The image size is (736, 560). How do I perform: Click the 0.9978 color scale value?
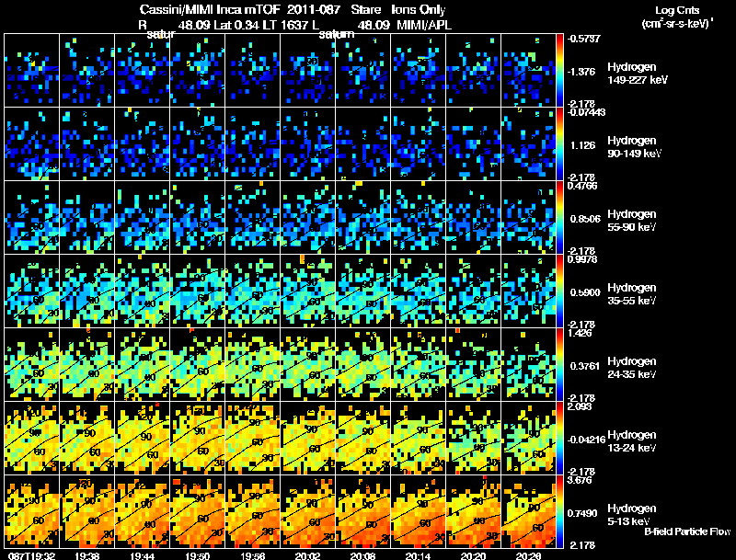(x=582, y=259)
